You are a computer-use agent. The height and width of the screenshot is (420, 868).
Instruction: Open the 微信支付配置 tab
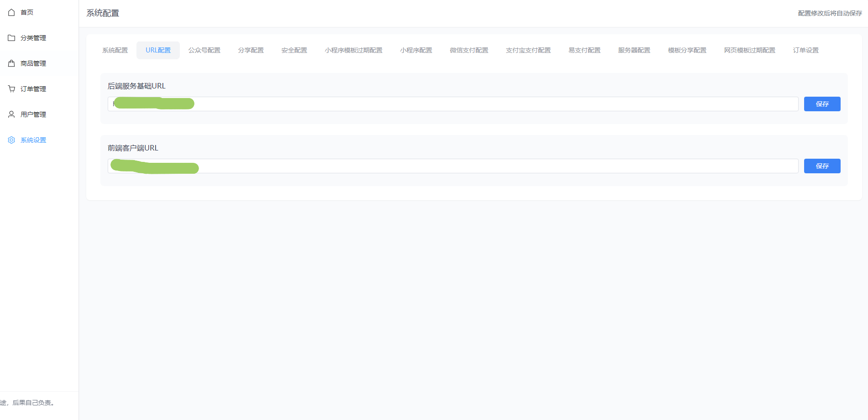tap(469, 50)
